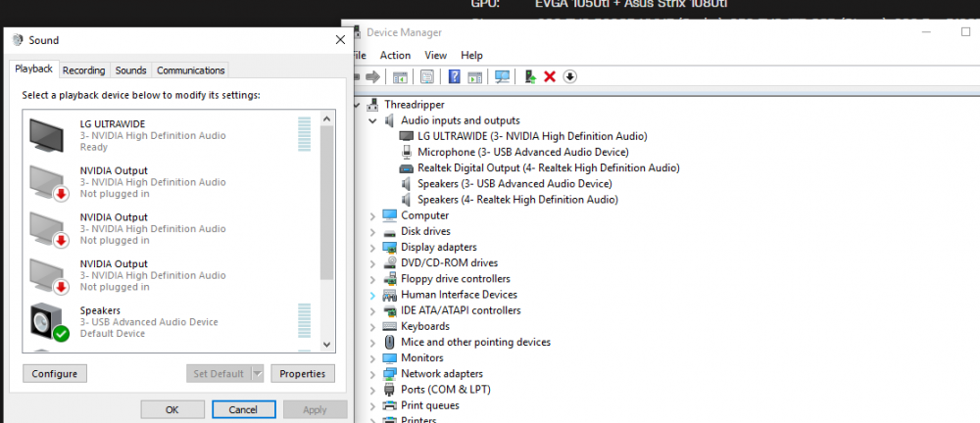Collapse the Threadripper root node
This screenshot has height=423, width=980.
click(x=357, y=105)
